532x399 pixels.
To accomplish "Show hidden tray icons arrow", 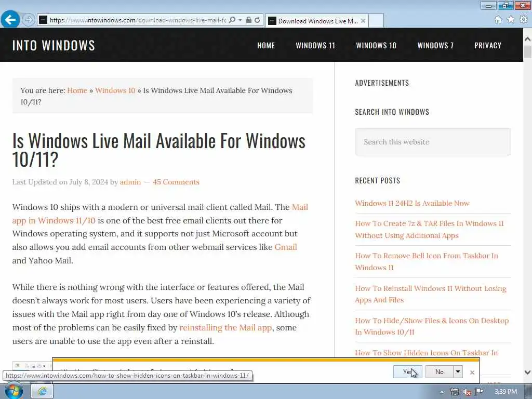I will (442, 392).
